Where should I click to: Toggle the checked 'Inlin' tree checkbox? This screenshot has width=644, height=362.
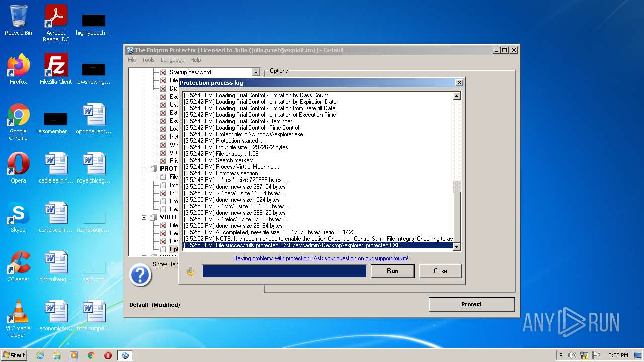(163, 193)
